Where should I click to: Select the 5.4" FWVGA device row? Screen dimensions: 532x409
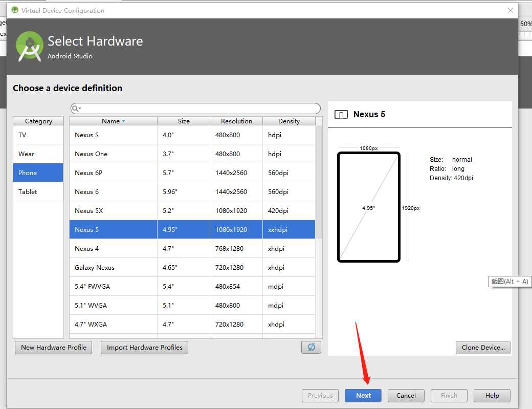coord(192,287)
